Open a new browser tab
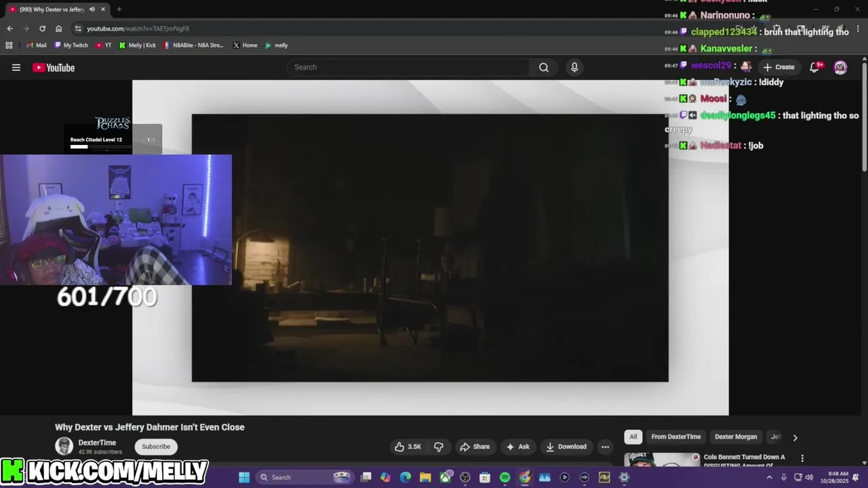 [119, 9]
